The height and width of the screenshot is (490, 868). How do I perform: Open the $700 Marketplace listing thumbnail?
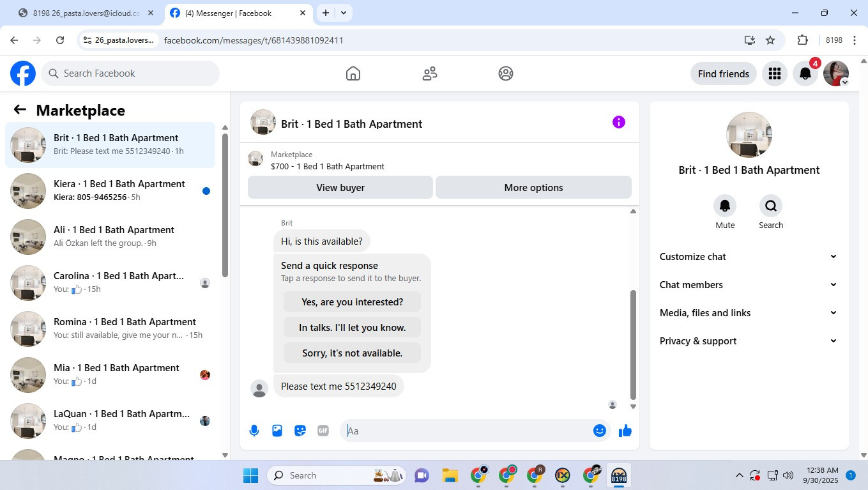(x=255, y=158)
